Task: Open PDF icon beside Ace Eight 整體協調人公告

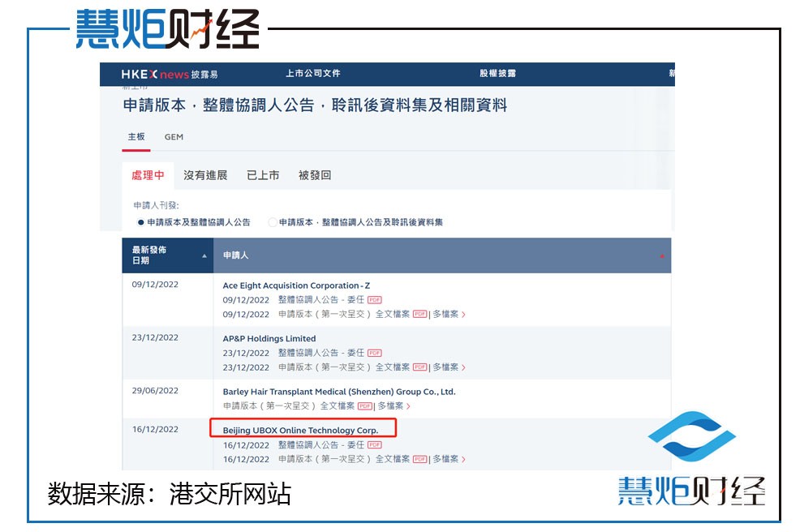Action: point(376,299)
